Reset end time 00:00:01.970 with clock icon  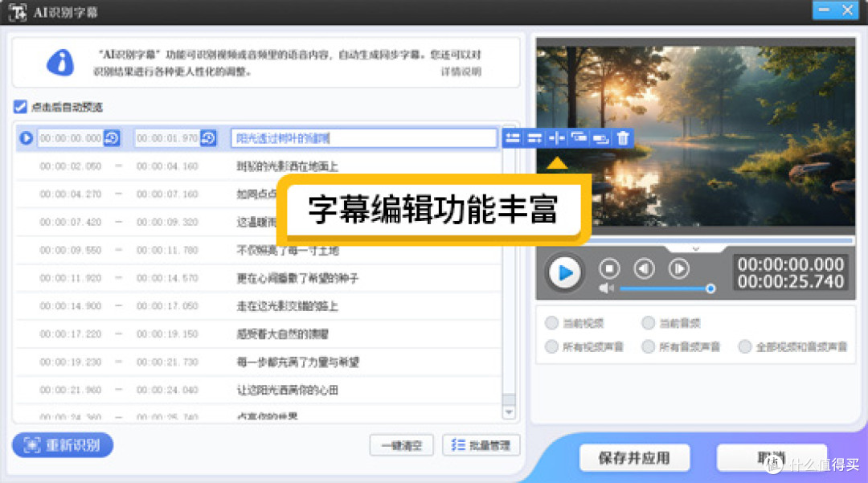[209, 137]
